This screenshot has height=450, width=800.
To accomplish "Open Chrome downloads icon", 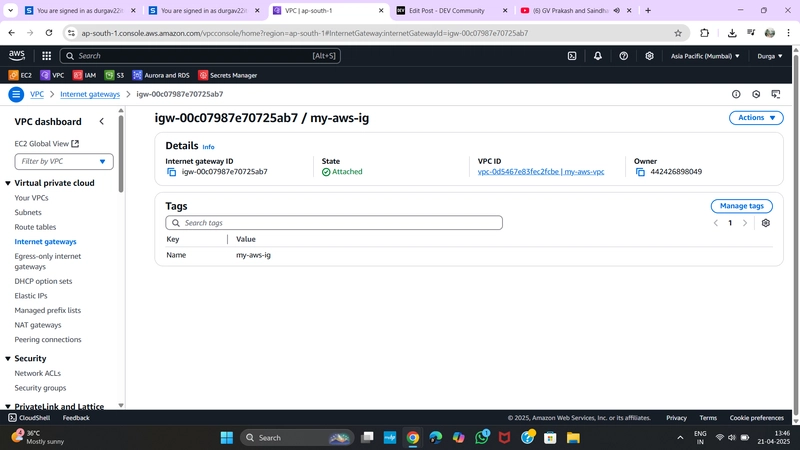I will pos(732,33).
